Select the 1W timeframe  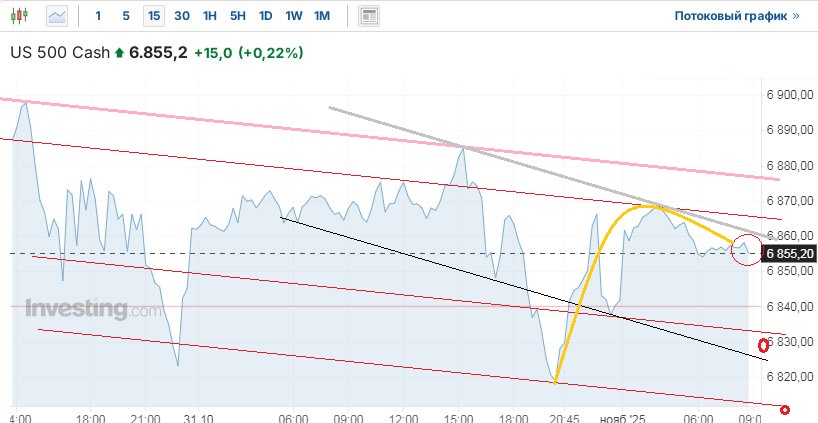point(293,16)
